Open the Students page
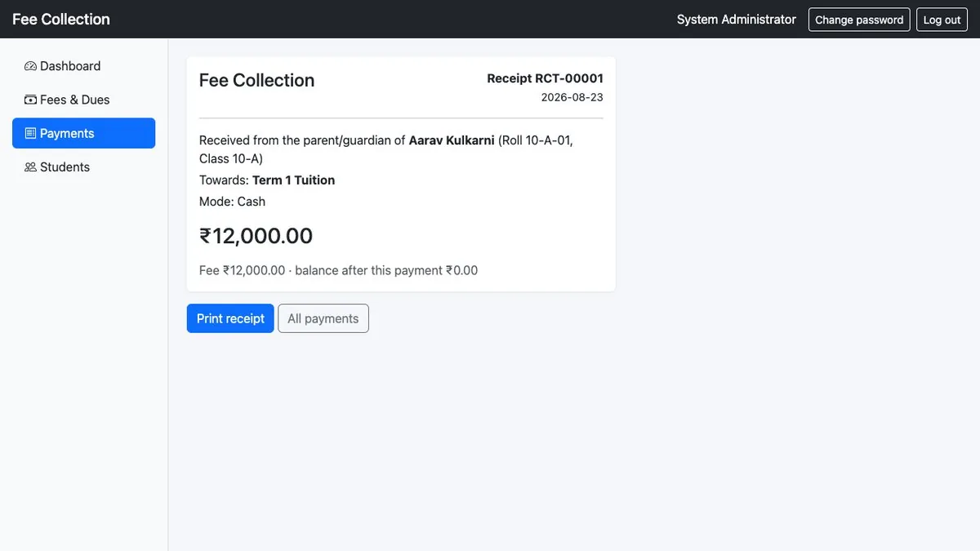This screenshot has height=551, width=980. click(83, 167)
